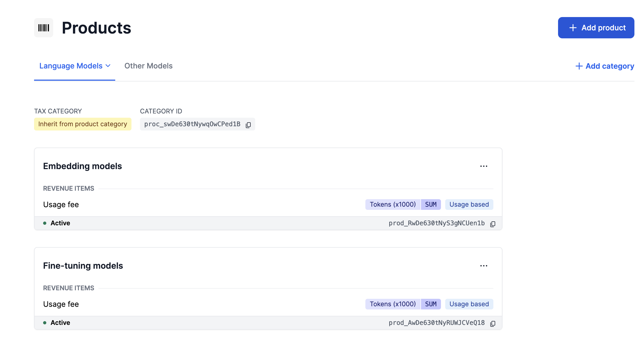Image resolution: width=644 pixels, height=343 pixels.
Task: Open Embedding models three-dot menu
Action: [484, 166]
